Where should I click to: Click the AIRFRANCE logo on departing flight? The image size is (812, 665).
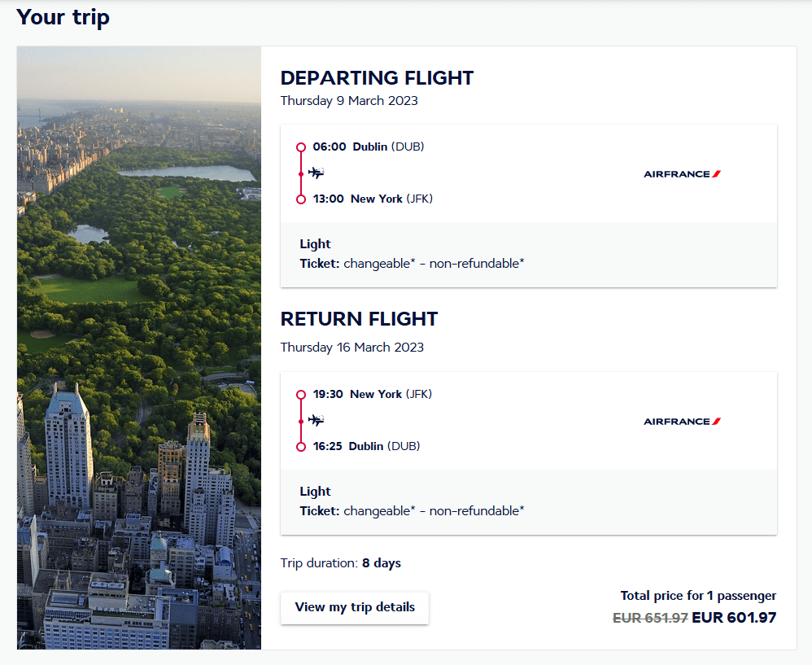tap(682, 173)
